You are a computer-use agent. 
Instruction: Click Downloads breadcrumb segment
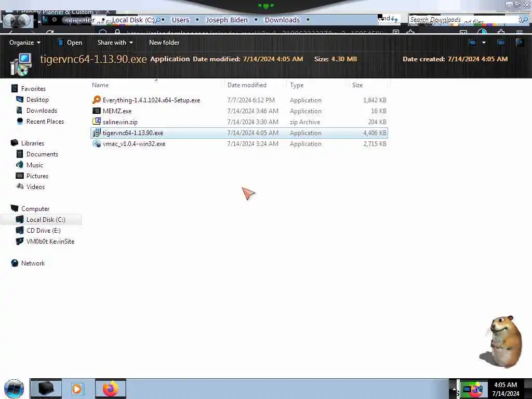[x=282, y=20]
